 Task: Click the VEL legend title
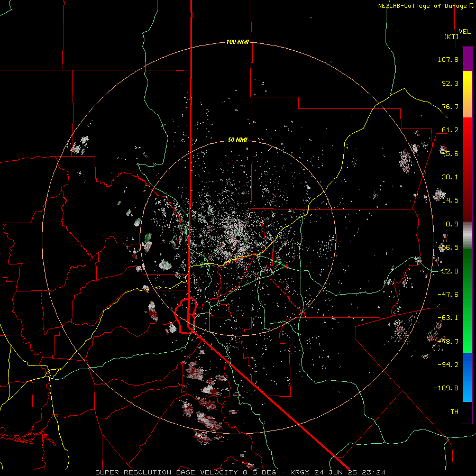(x=464, y=32)
